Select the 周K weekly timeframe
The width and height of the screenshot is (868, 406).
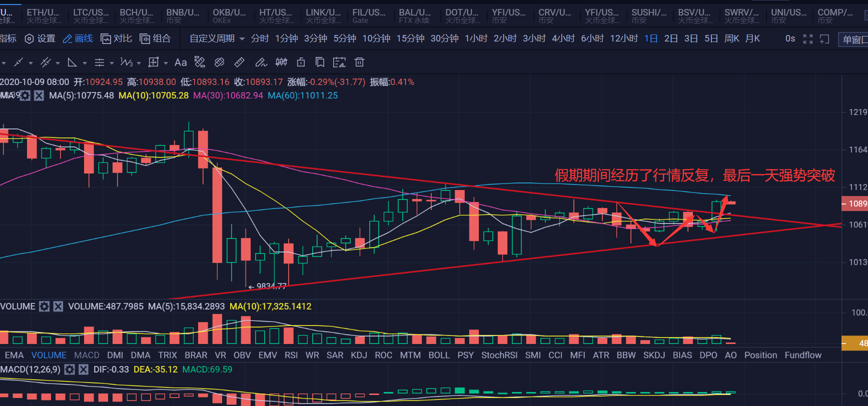point(731,38)
